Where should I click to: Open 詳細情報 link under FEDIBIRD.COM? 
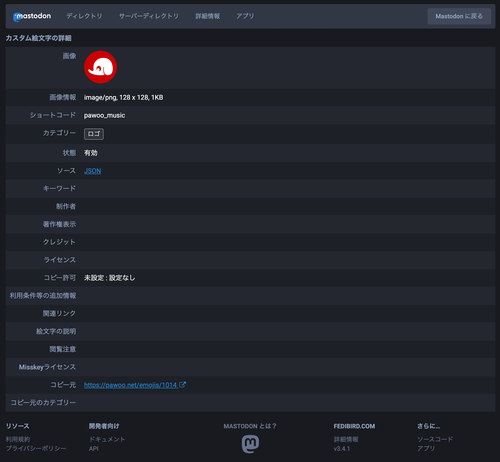point(346,439)
